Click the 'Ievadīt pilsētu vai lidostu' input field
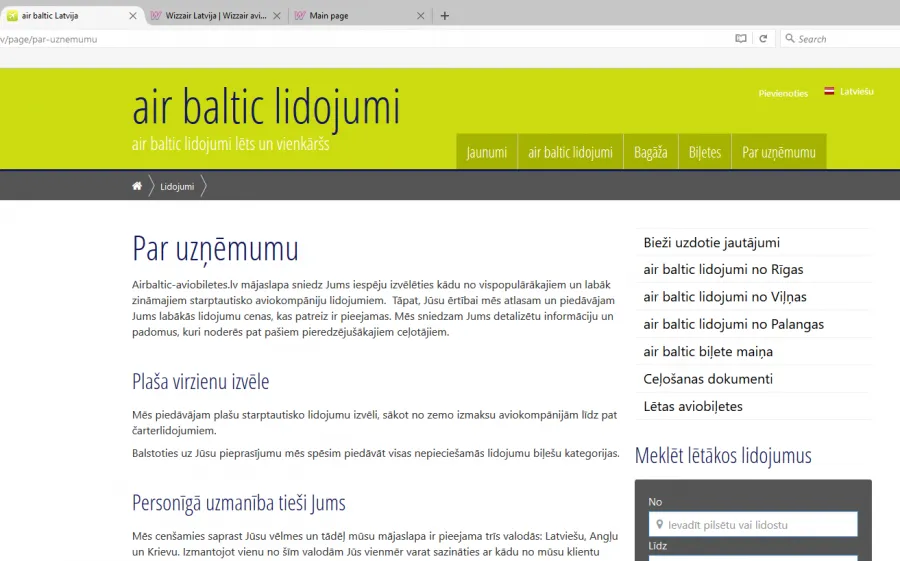 [753, 524]
